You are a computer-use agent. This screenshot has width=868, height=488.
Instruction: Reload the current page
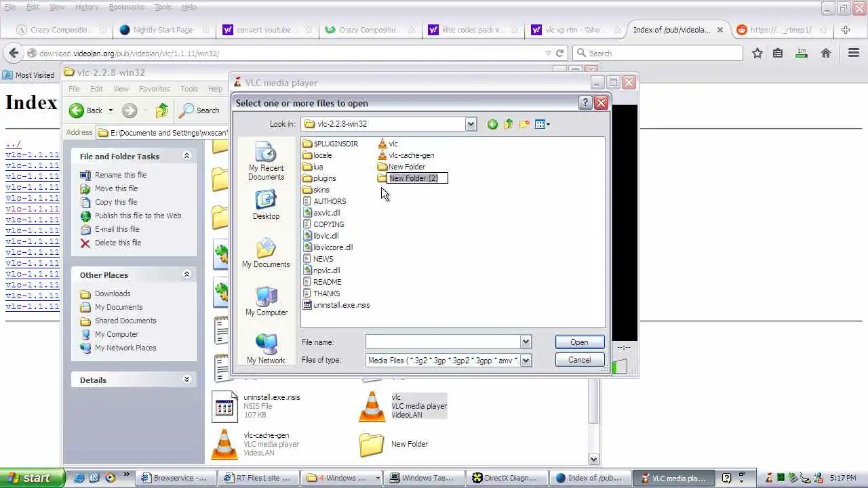click(x=560, y=53)
